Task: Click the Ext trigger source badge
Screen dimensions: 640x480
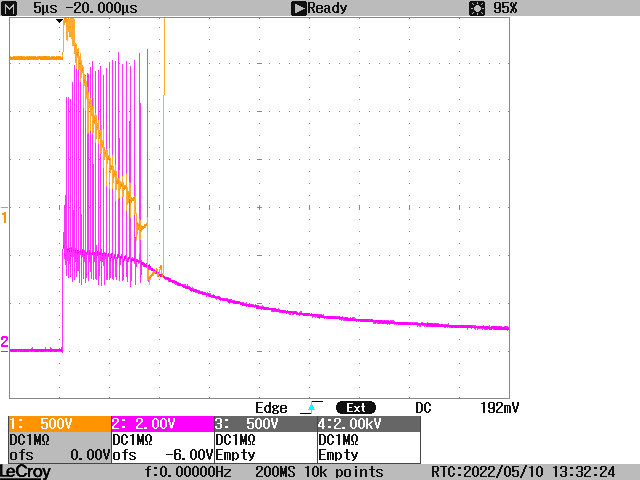Action: pyautogui.click(x=356, y=408)
